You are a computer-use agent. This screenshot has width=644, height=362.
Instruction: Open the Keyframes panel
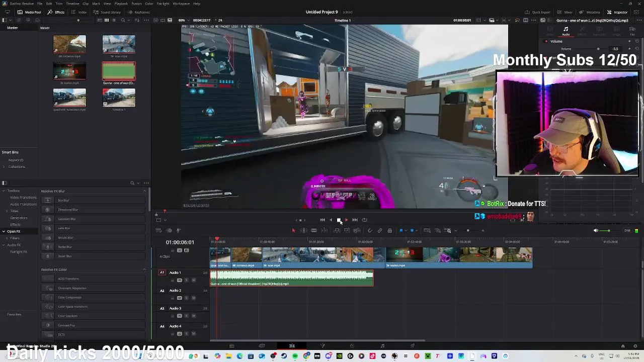click(x=139, y=12)
